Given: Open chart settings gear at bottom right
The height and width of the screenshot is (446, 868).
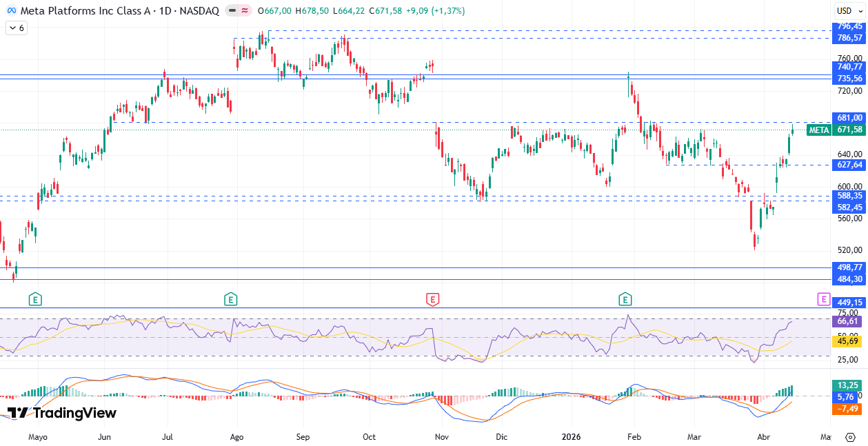Looking at the screenshot, I should coord(850,437).
